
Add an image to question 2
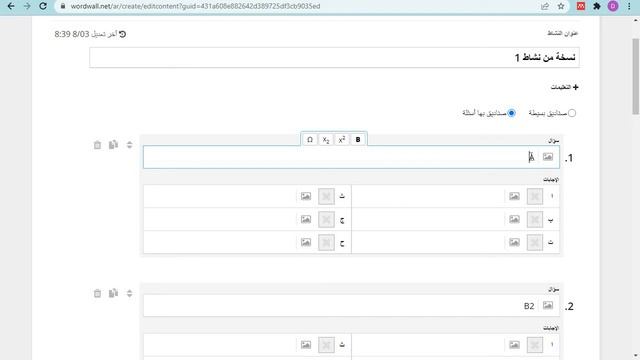548,305
